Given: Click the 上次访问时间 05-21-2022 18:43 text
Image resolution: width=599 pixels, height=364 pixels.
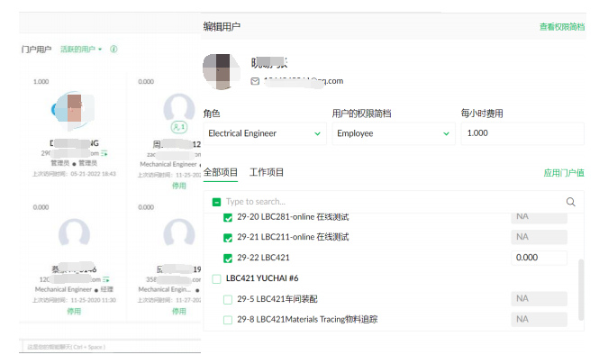Looking at the screenshot, I should point(74,174).
